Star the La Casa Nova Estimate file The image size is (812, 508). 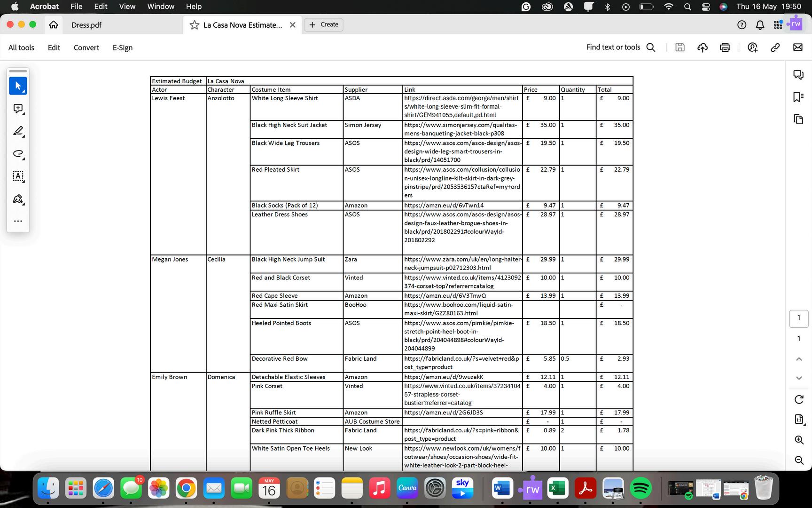point(194,25)
